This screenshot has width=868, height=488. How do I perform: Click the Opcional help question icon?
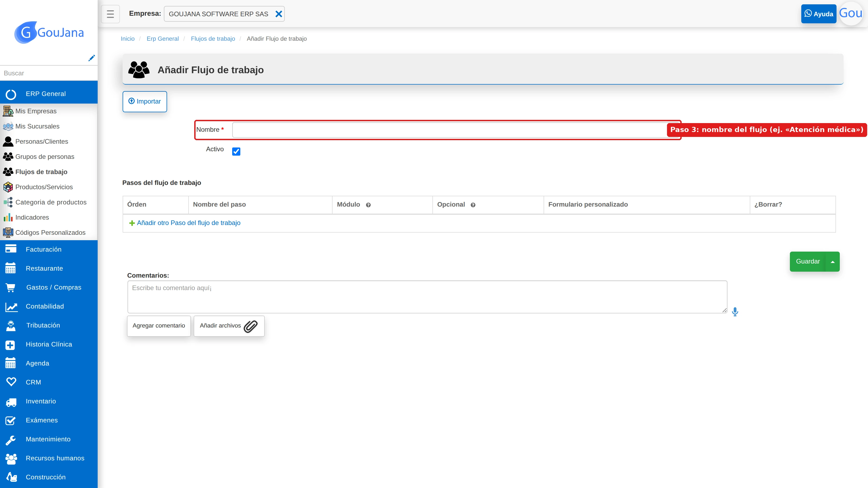(x=473, y=205)
